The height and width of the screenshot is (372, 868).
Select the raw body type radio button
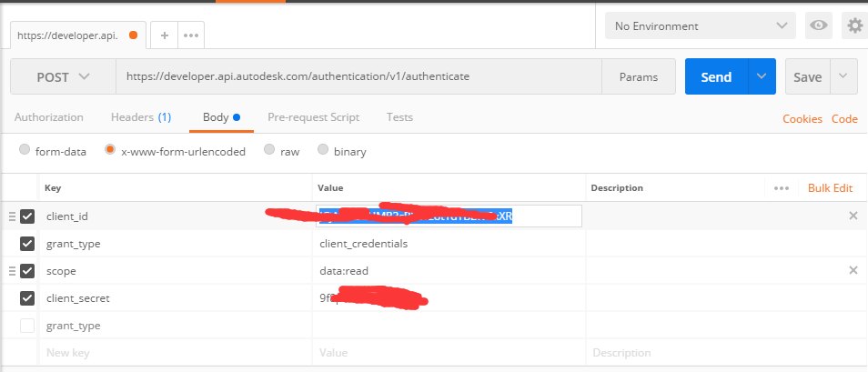coord(269,151)
